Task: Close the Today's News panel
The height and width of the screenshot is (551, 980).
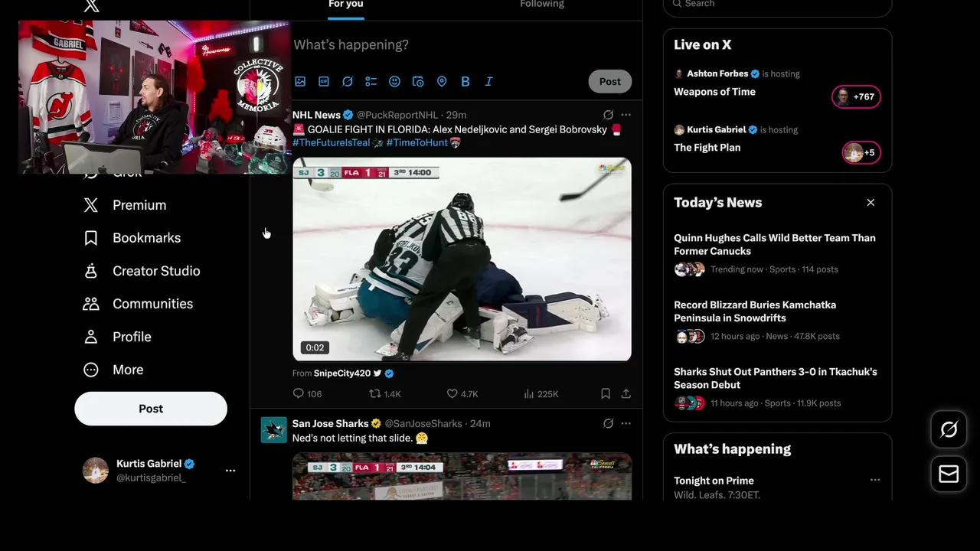Action: (x=871, y=203)
